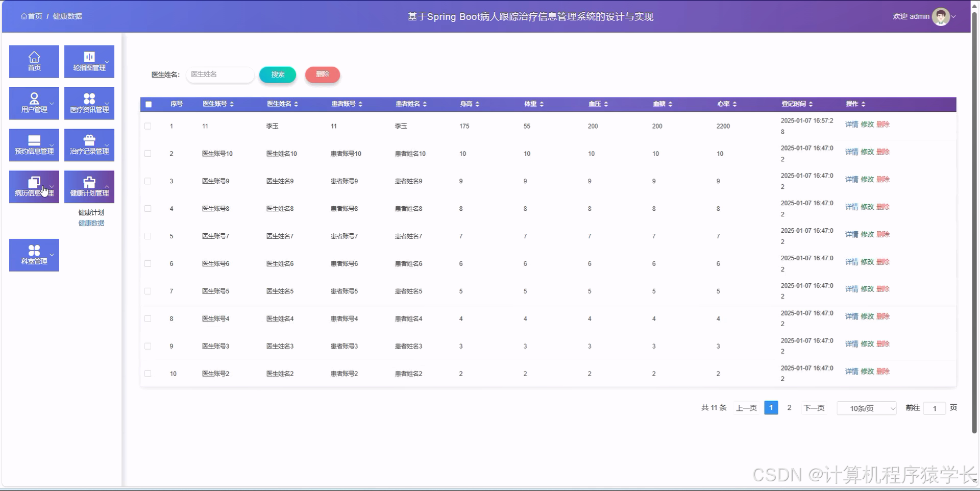Toggle the select-all checkbox in table header
This screenshot has height=491, width=980.
[149, 104]
